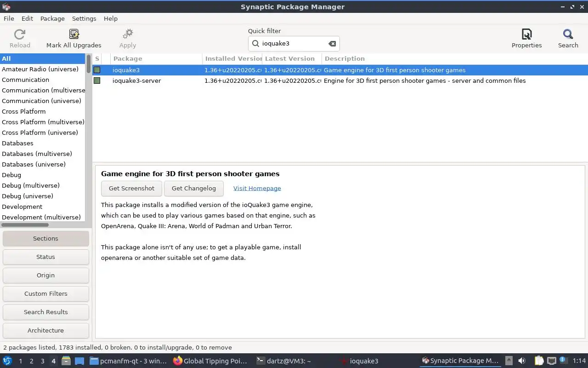Viewport: 588px width, 368px height.
Task: Select the ioquake3 package name
Action: tap(126, 70)
